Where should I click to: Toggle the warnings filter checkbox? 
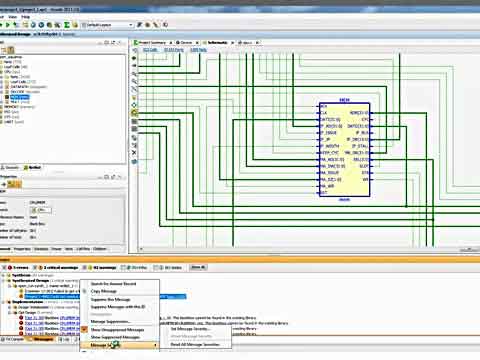pos(84,267)
